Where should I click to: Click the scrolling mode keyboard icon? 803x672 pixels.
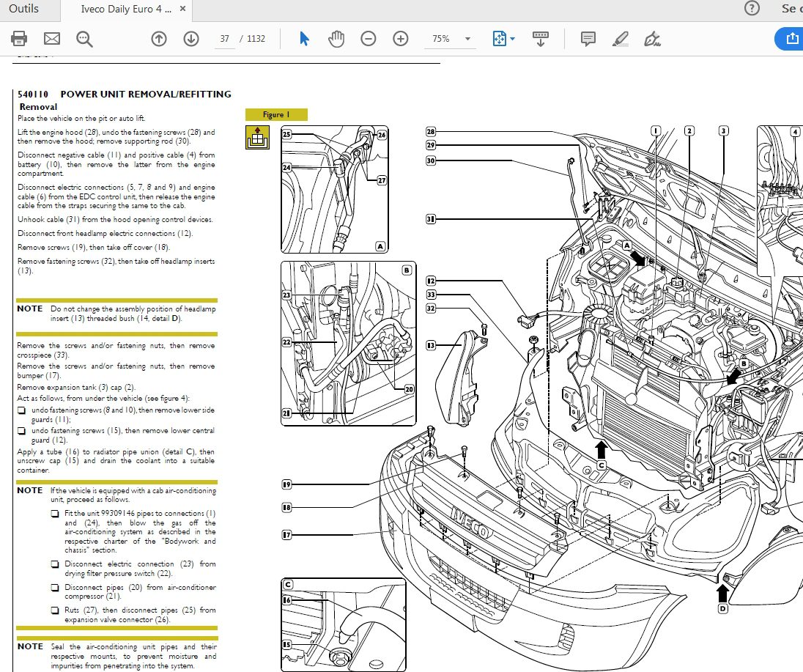(540, 39)
